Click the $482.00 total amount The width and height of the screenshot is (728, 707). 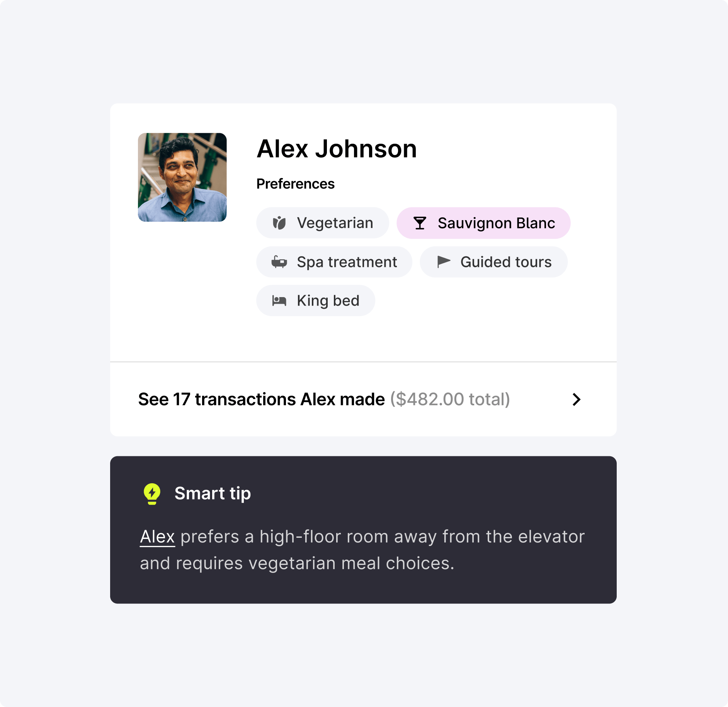(x=449, y=399)
